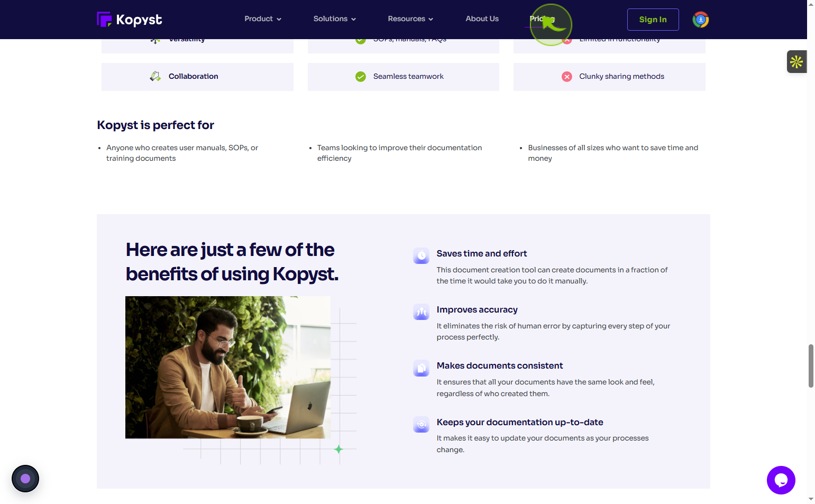Click the Collaboration row icon
Viewport: 815px width, 504px height.
[x=155, y=77]
